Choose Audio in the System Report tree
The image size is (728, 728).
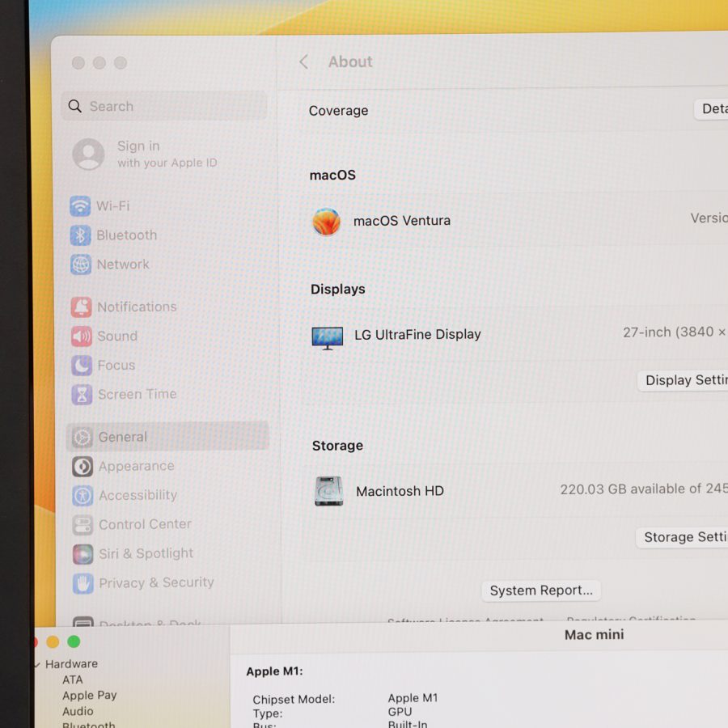(x=78, y=711)
